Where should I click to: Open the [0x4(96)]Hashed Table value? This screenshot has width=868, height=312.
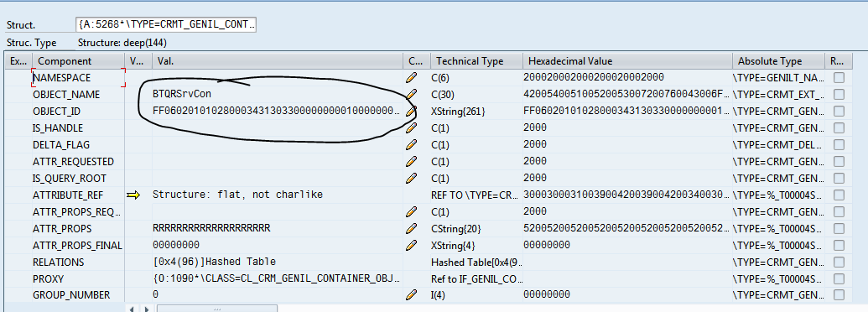[277, 262]
